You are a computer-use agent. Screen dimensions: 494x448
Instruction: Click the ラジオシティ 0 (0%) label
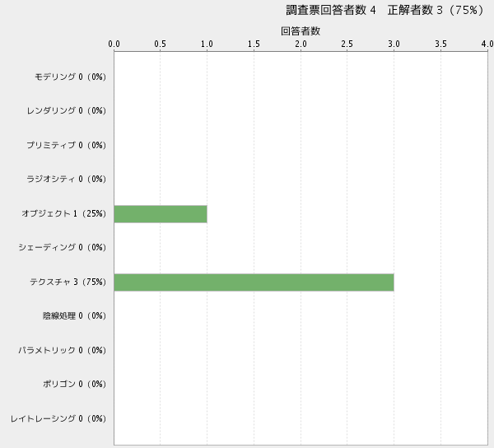[x=67, y=179]
